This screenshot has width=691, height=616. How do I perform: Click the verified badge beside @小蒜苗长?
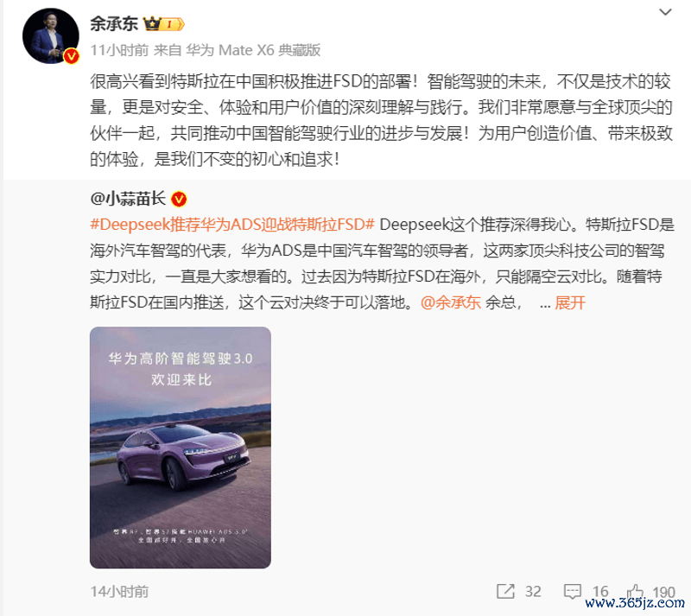[x=179, y=200]
